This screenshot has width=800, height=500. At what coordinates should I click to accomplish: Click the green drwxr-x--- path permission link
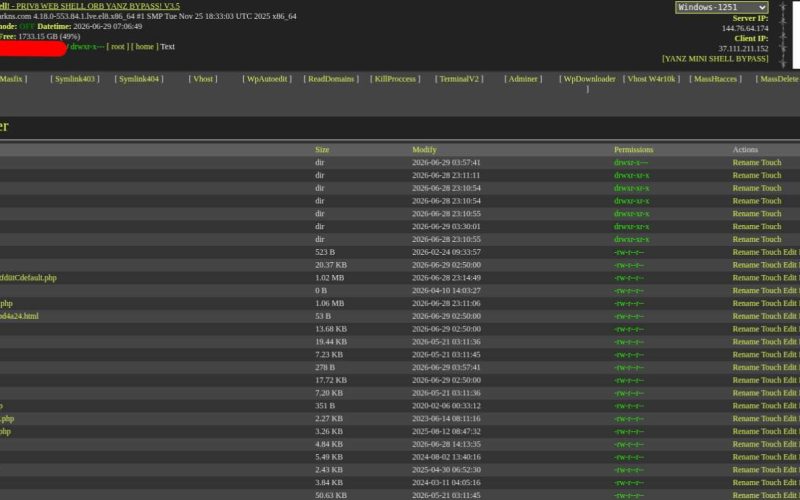click(87, 46)
